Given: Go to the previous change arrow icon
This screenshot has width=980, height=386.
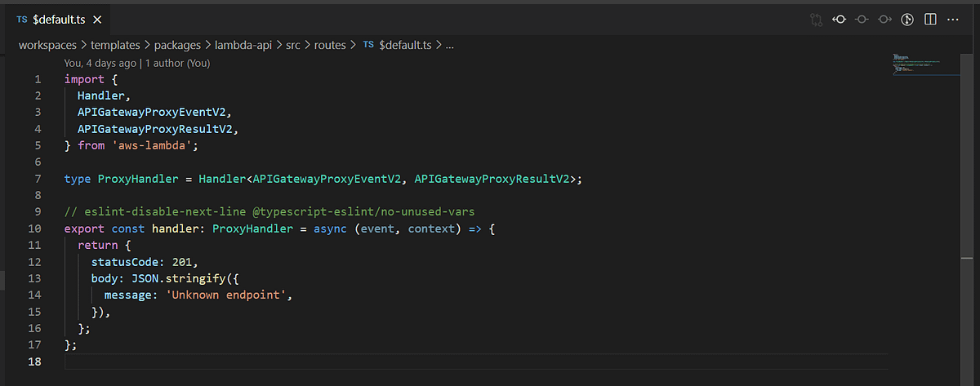Looking at the screenshot, I should 838,19.
